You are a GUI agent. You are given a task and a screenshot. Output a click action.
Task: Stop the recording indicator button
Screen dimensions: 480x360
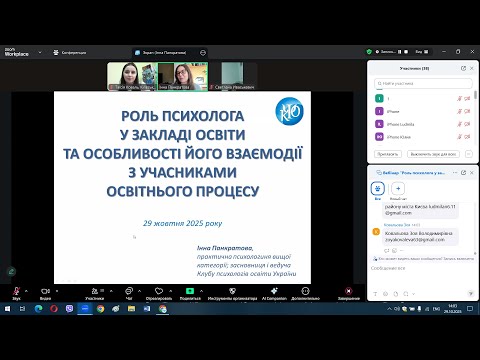click(406, 52)
